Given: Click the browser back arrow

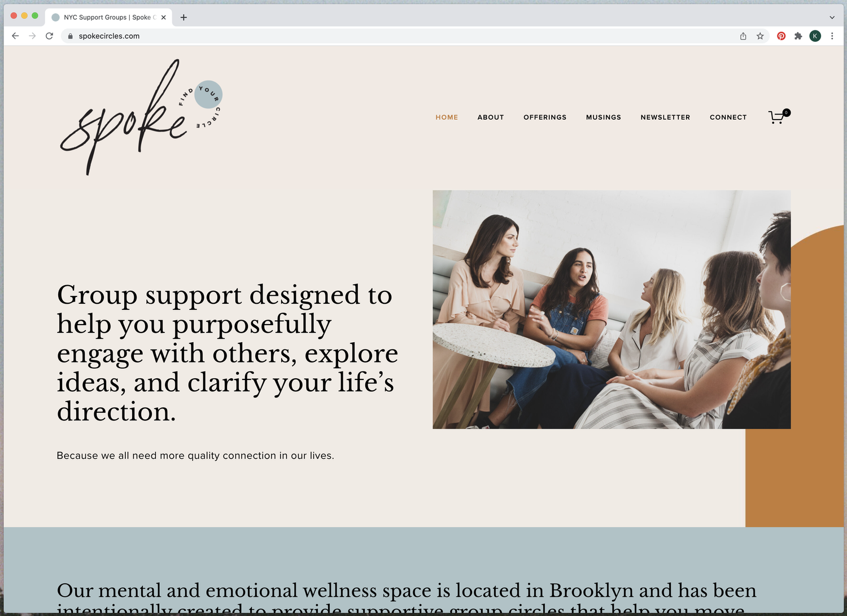Looking at the screenshot, I should (15, 36).
